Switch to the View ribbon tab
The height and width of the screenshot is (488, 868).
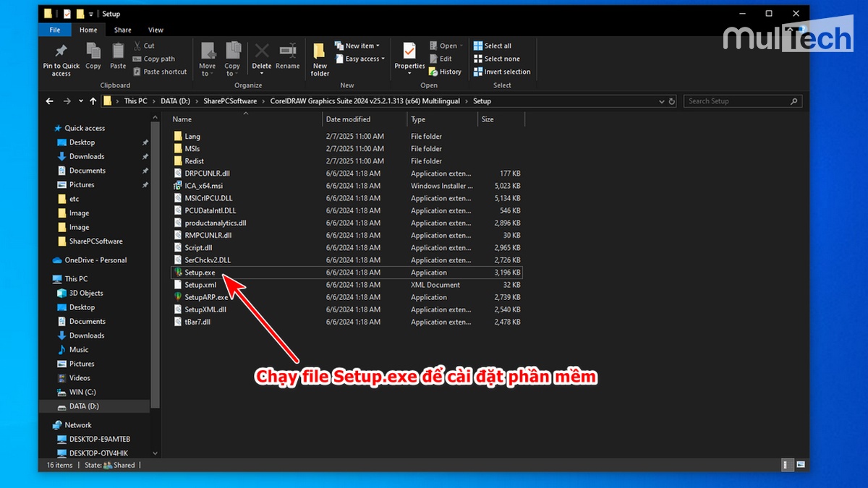pyautogui.click(x=156, y=30)
